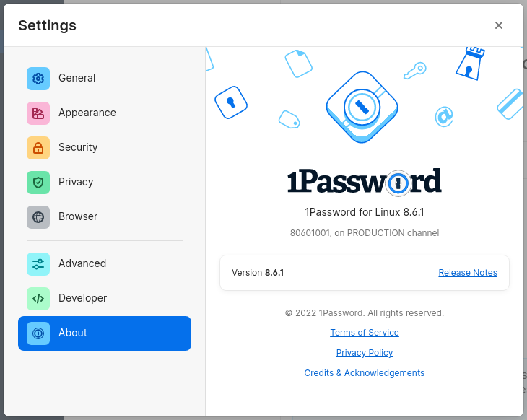Open the Terms of Service link
Screen dimensions: 527x420
click(x=365, y=333)
